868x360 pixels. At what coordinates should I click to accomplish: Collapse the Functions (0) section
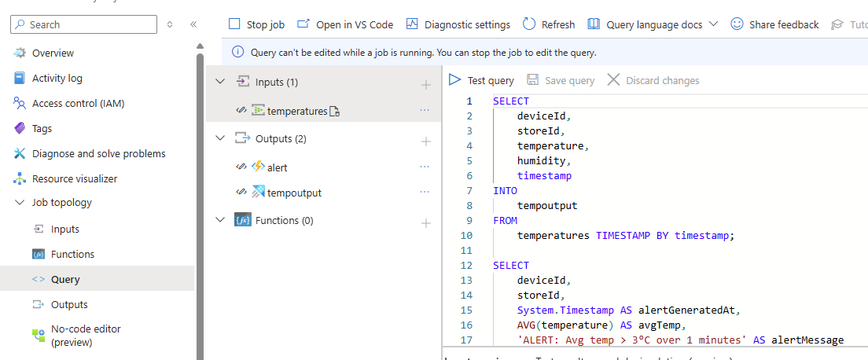tap(220, 220)
